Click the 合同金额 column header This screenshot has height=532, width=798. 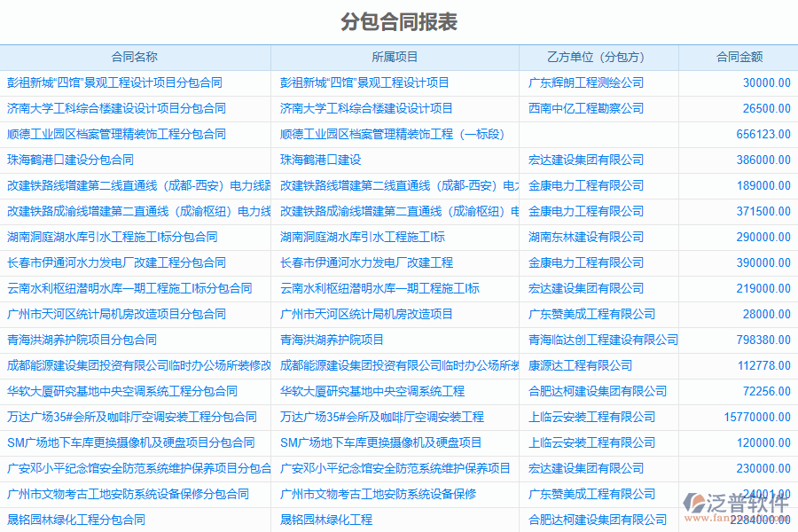pyautogui.click(x=739, y=57)
